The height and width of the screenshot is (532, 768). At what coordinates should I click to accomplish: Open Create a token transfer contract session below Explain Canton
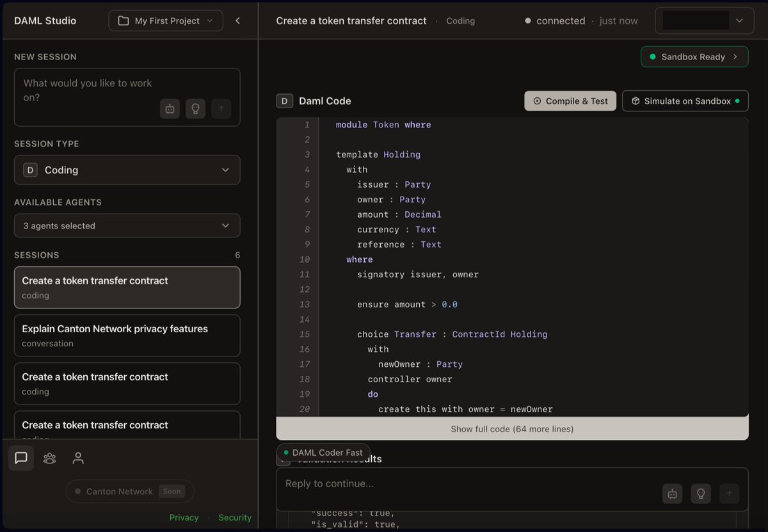[x=127, y=383]
